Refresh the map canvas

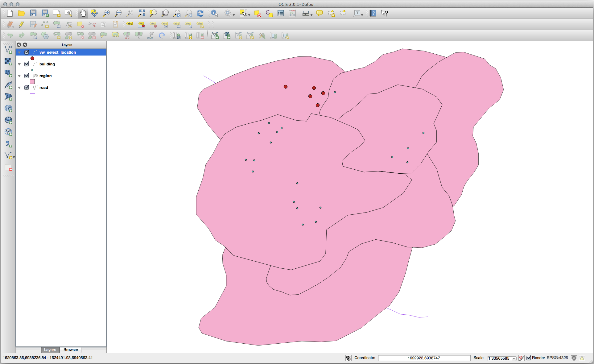click(200, 13)
